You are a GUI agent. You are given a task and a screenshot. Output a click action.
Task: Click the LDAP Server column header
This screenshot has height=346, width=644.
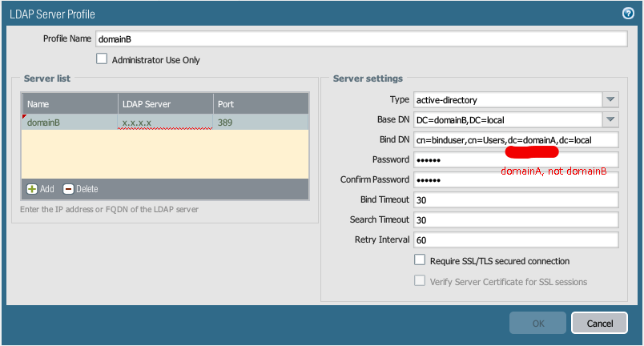[x=165, y=103]
